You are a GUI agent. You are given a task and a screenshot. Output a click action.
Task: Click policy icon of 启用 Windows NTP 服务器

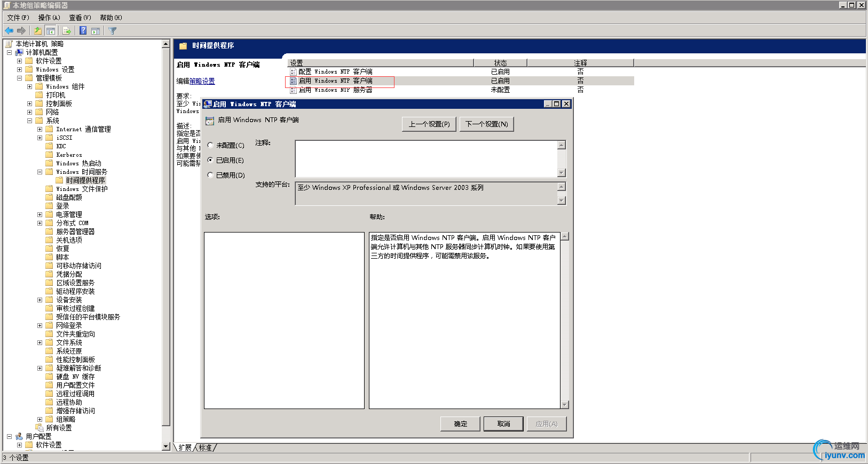293,90
